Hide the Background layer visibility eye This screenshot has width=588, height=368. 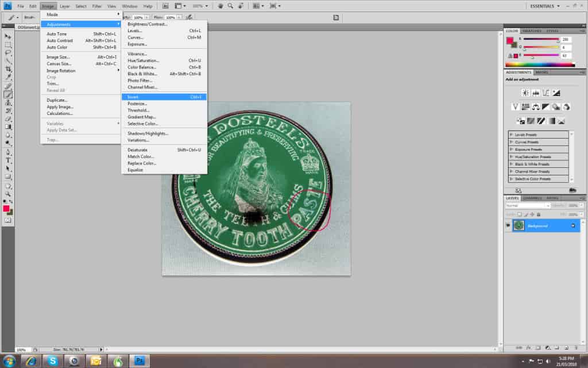click(x=508, y=225)
